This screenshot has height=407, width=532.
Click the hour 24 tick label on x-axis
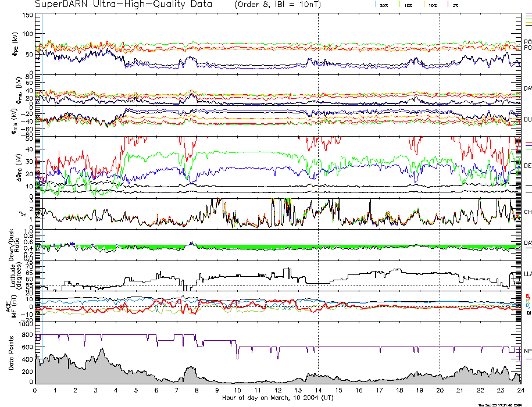click(x=520, y=390)
